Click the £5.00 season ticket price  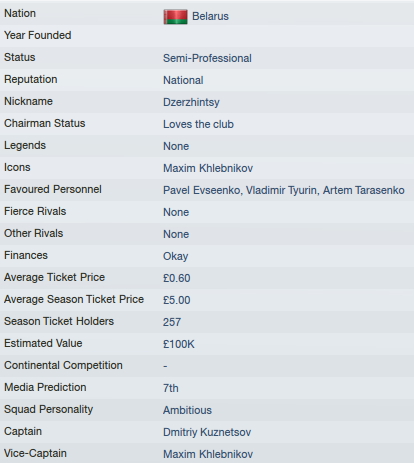pos(176,300)
